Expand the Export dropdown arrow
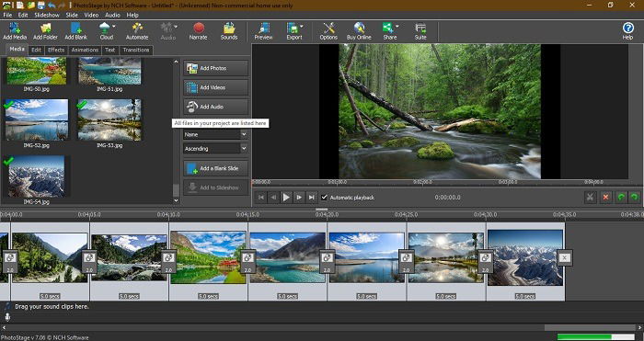Viewport: 644px width, 341px height. pos(302,27)
